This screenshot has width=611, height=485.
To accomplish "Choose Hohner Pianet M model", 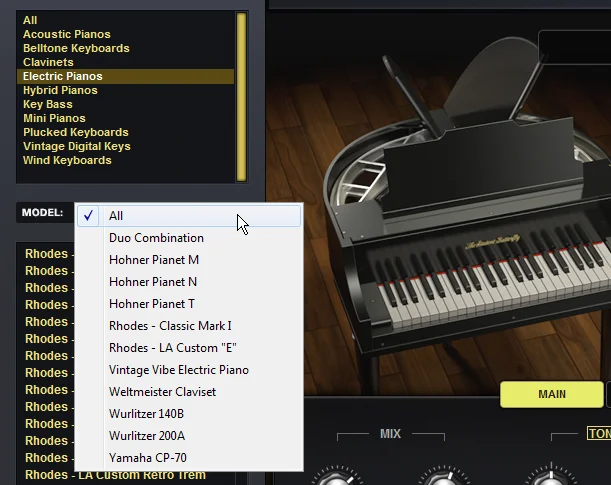I will tap(189, 260).
